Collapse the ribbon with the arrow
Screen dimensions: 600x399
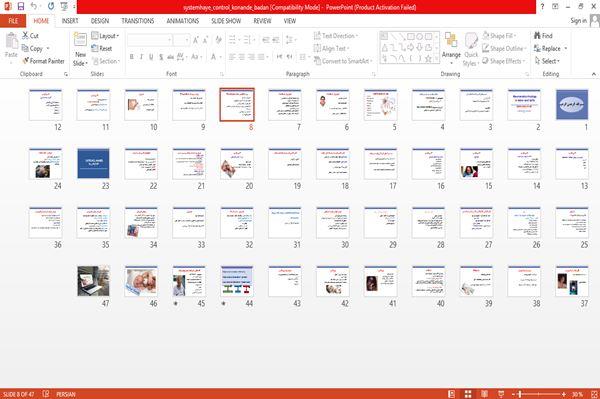[x=593, y=74]
